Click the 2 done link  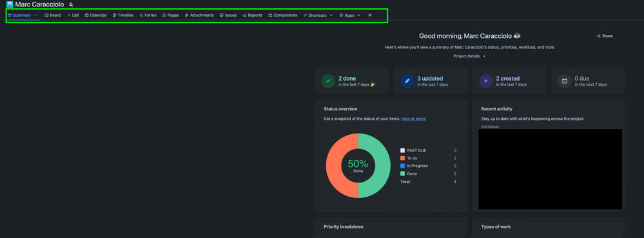[347, 78]
